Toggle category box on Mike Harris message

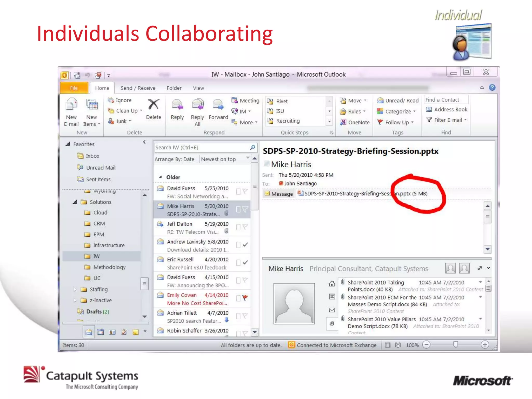[x=238, y=209]
